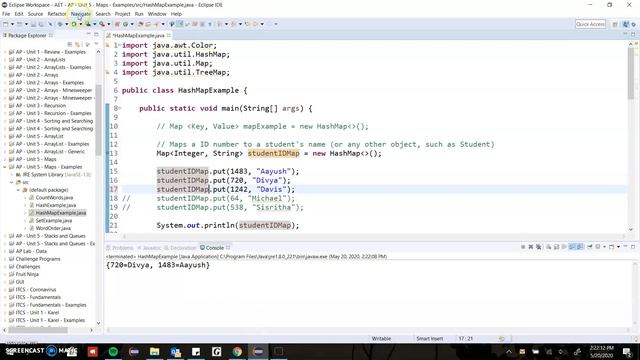Select the HashMapExample.java editor tab
This screenshot has height=360, width=640.
pyautogui.click(x=138, y=36)
